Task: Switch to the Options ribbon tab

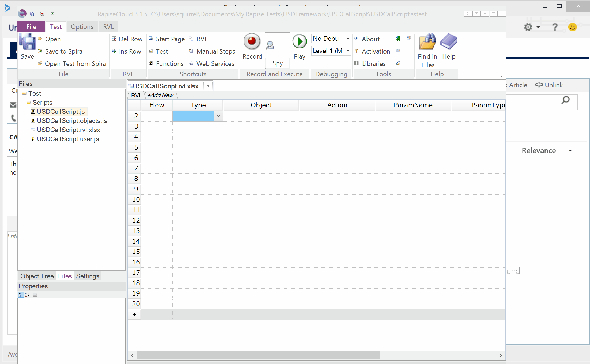Action: click(82, 27)
